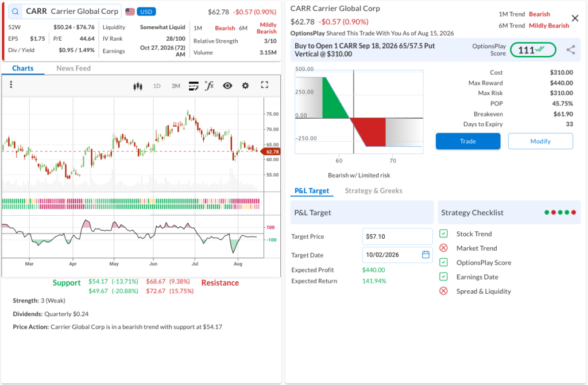
Task: Click the Breakeven value $61.90
Action: pos(563,114)
